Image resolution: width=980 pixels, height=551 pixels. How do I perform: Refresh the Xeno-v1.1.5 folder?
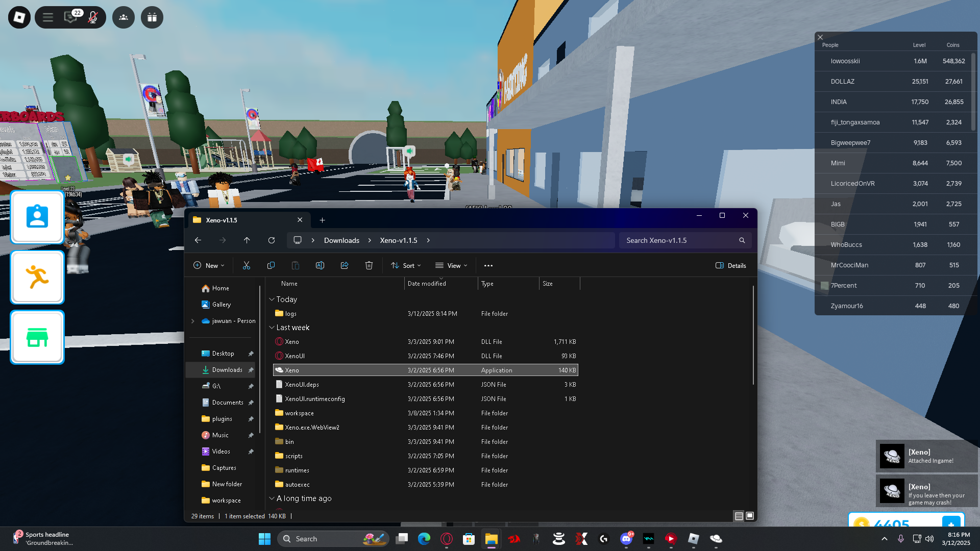point(272,240)
